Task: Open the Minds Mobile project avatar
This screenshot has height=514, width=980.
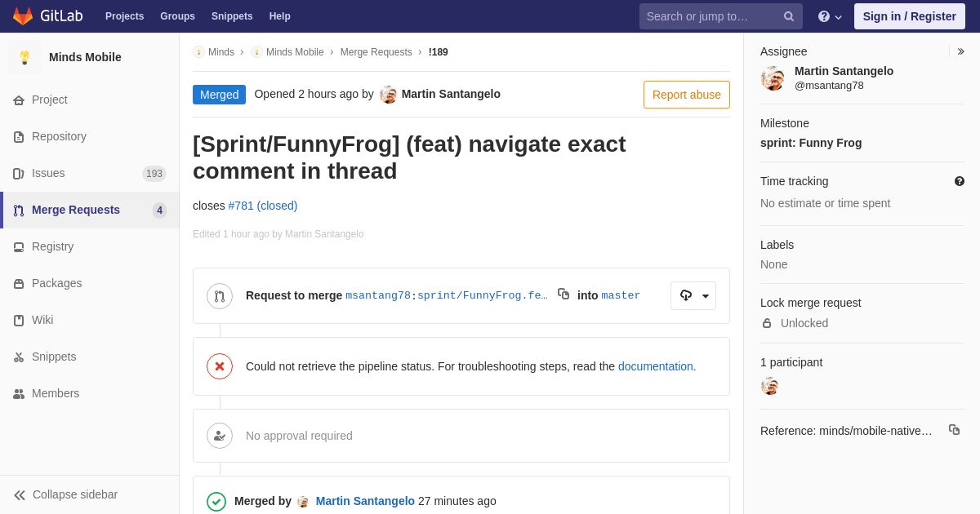Action: tap(24, 57)
